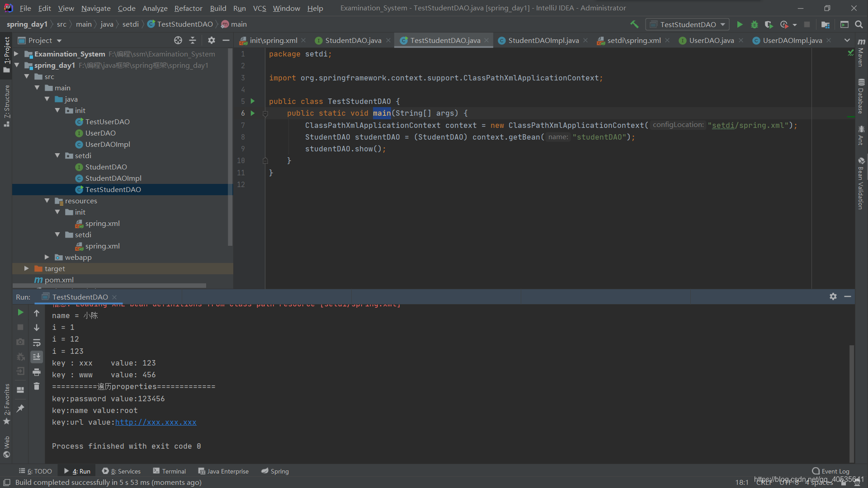This screenshot has width=868, height=488.
Task: Toggle soft-wrap in Run console
Action: click(x=37, y=343)
